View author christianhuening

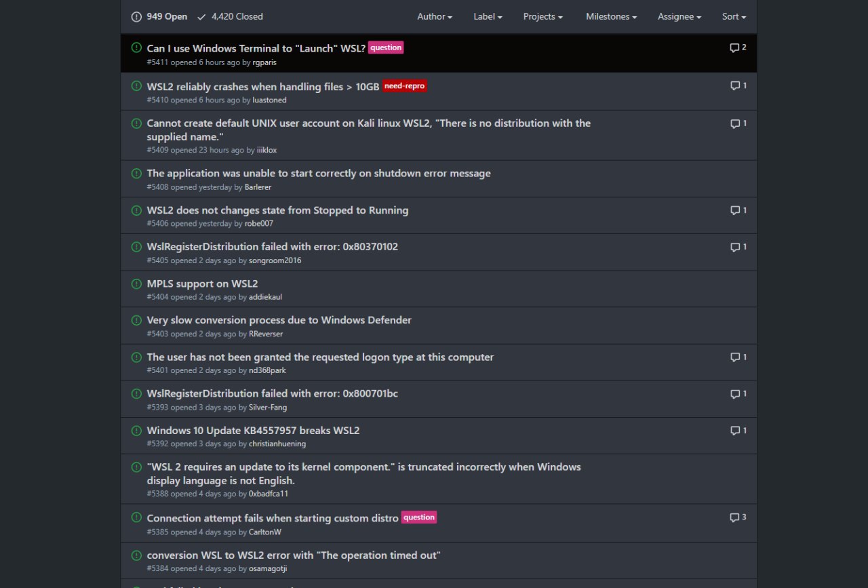click(277, 444)
